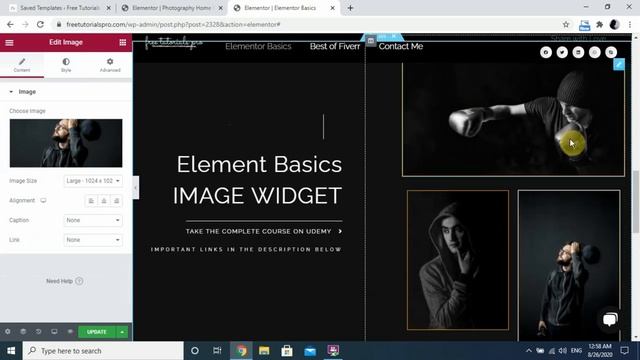This screenshot has height=360, width=640.
Task: Click the blue image widget edit handle
Action: [619, 64]
